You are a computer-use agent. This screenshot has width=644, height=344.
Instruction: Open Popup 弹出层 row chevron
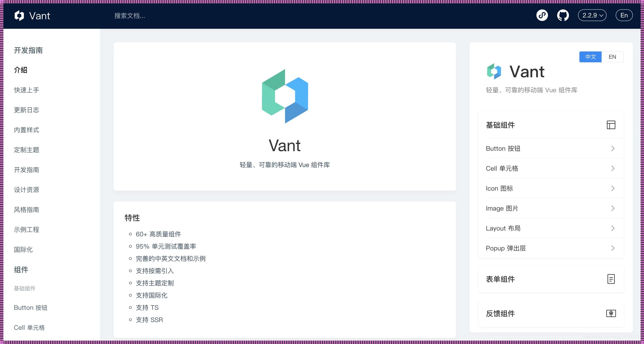tap(613, 248)
